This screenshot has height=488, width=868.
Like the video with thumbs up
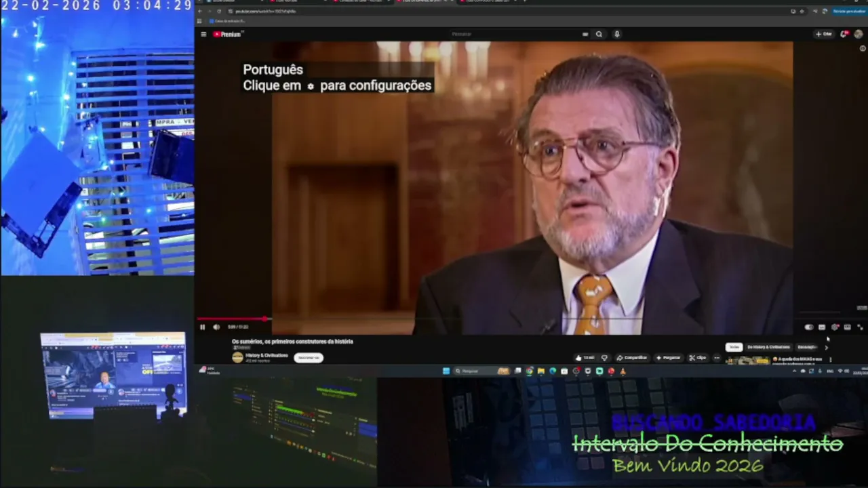tap(585, 358)
